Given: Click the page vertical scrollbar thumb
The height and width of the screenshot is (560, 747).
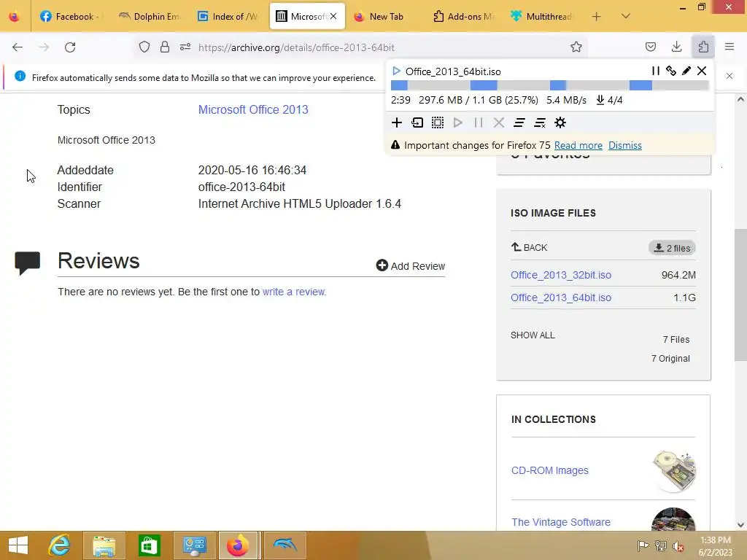Looking at the screenshot, I should coord(740,295).
